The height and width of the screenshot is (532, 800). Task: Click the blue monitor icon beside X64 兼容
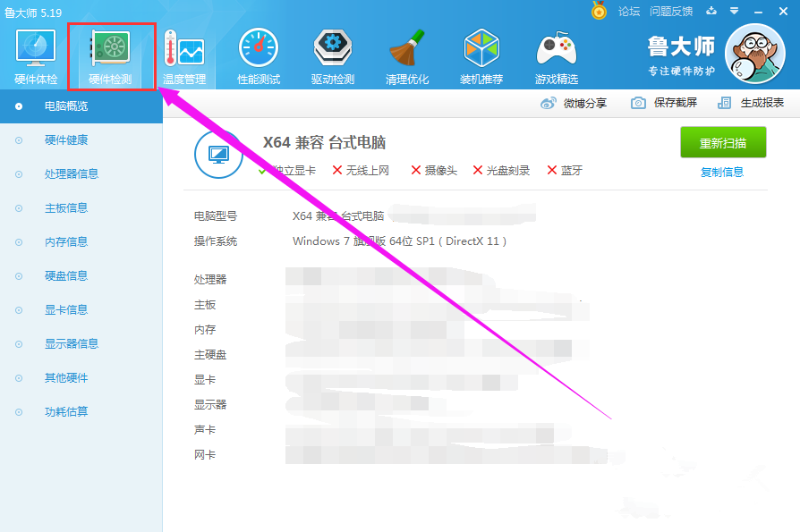tap(217, 153)
